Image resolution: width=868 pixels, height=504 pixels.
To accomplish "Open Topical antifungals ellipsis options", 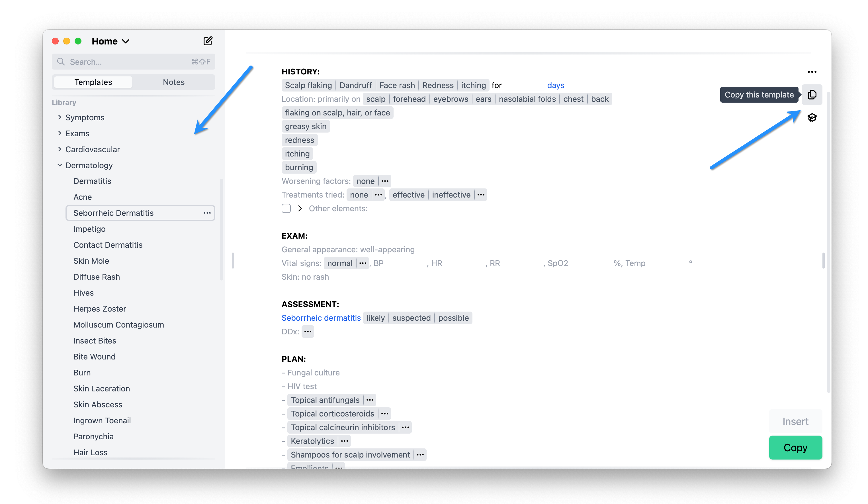I will point(370,400).
